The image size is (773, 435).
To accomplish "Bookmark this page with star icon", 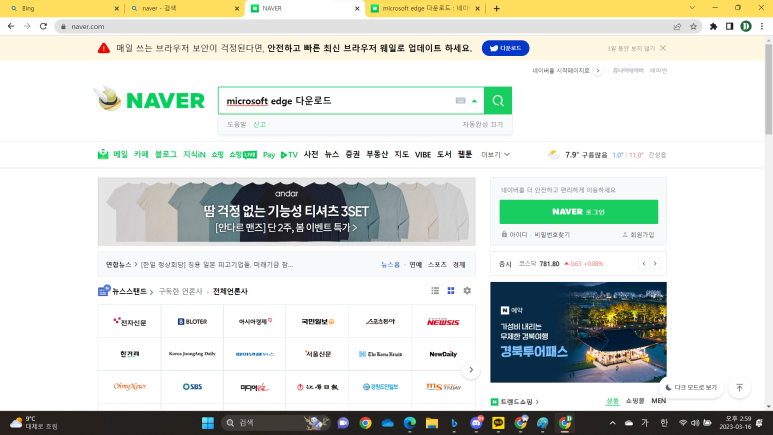I will click(693, 27).
